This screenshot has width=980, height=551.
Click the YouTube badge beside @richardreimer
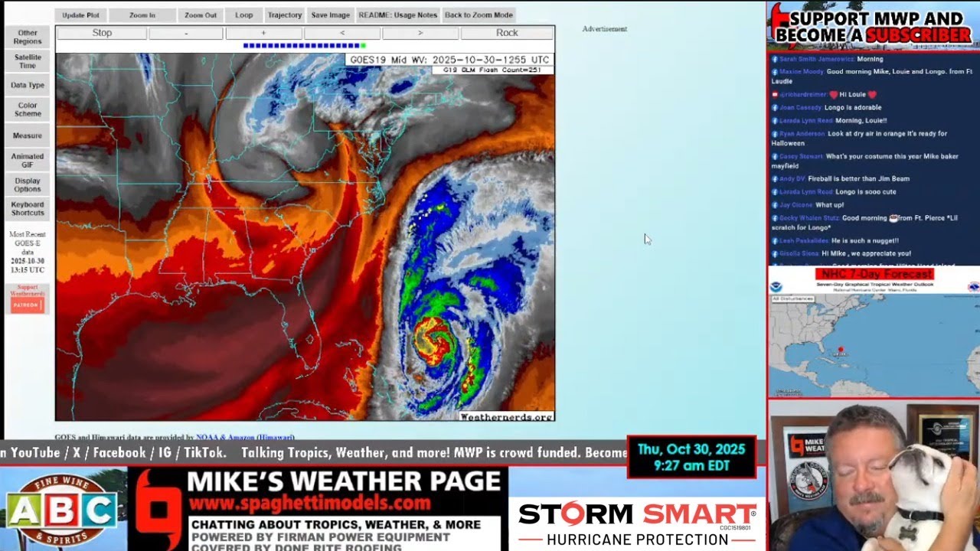pyautogui.click(x=775, y=95)
